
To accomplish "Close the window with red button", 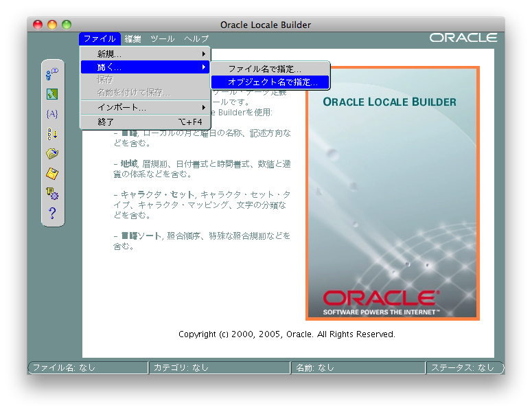I will 38,25.
